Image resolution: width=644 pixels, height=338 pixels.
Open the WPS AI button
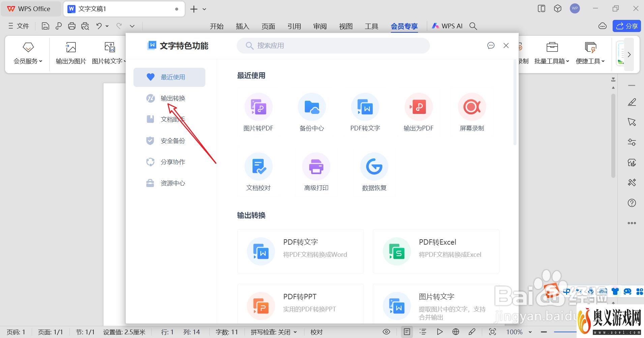447,26
